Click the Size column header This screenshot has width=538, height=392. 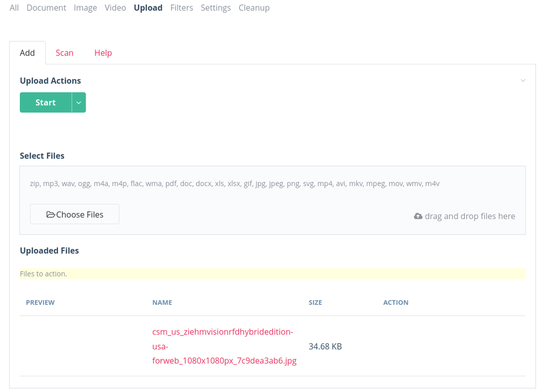pyautogui.click(x=315, y=303)
